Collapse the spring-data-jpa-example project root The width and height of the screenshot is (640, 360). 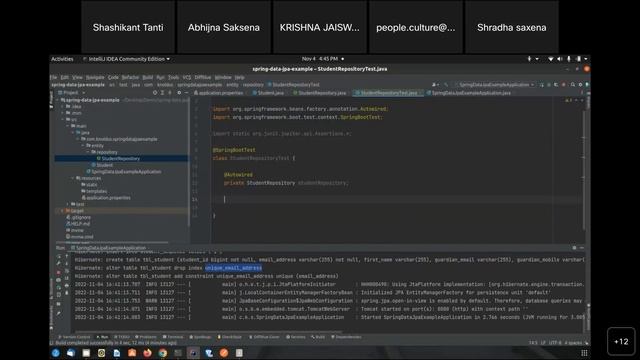click(58, 100)
